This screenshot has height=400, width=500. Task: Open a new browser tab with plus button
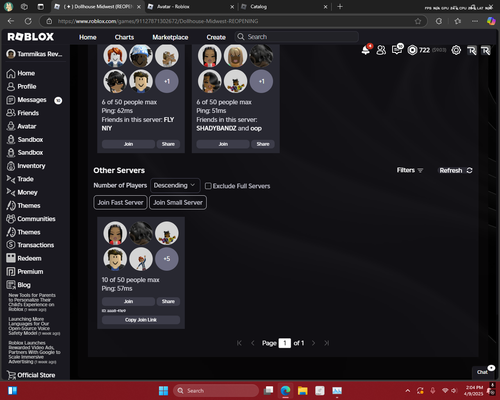point(340,7)
